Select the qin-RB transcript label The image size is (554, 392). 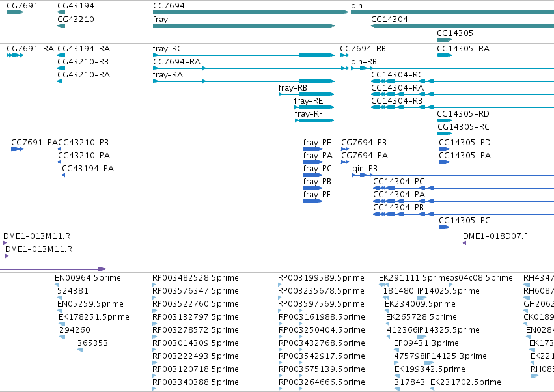click(364, 62)
